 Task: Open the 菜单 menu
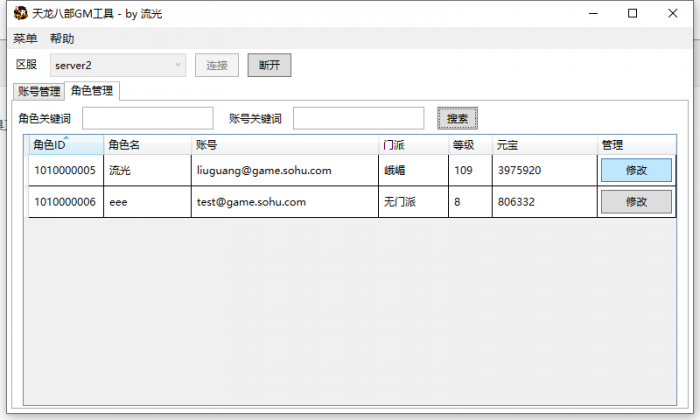click(25, 39)
